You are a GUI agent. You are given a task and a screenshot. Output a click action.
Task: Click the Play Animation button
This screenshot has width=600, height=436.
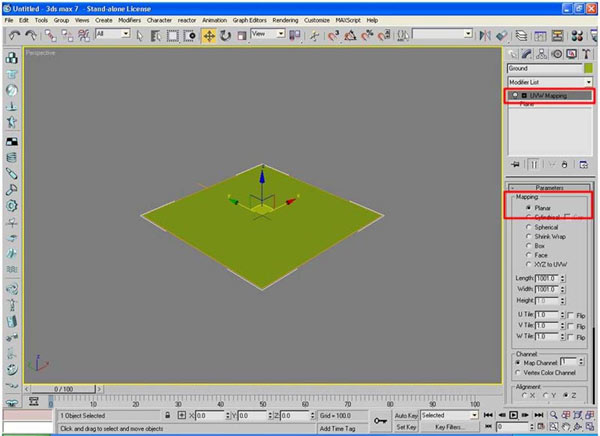click(x=514, y=415)
